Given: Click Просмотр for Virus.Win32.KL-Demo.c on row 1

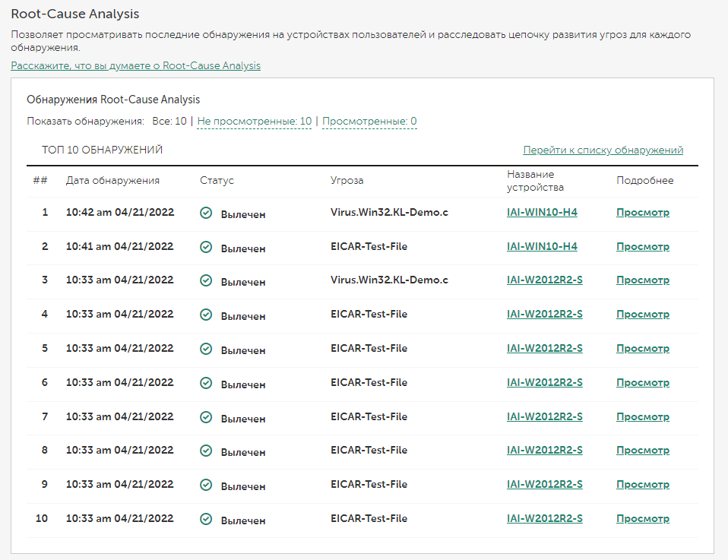Looking at the screenshot, I should (643, 212).
